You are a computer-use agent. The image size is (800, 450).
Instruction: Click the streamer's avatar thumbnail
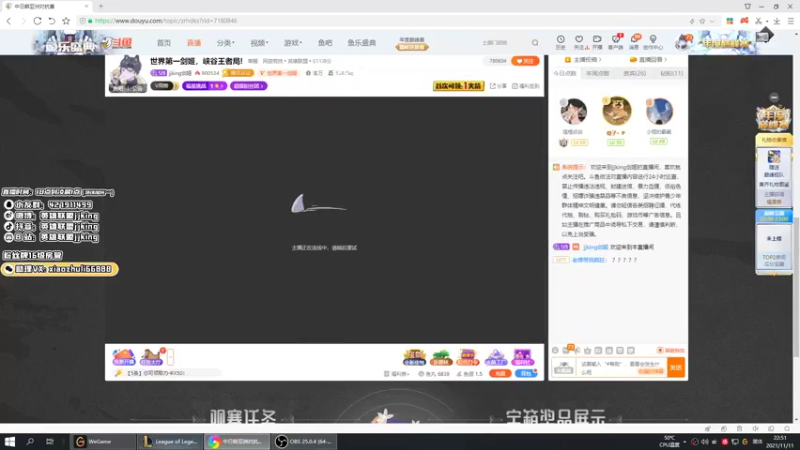click(128, 74)
